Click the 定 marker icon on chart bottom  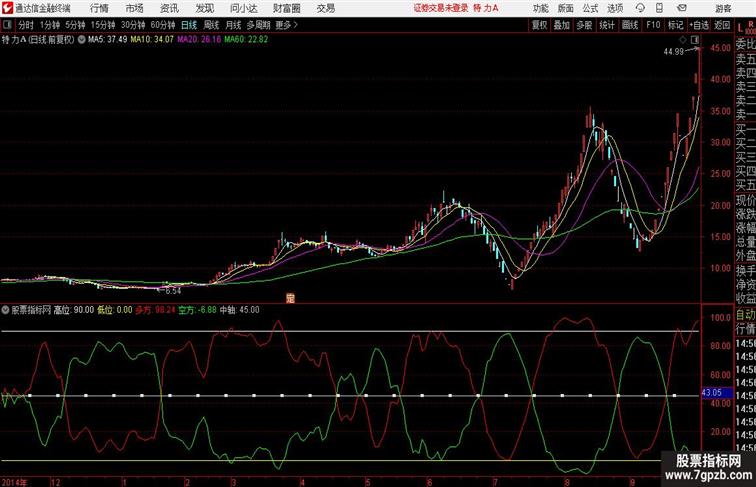pyautogui.click(x=290, y=298)
